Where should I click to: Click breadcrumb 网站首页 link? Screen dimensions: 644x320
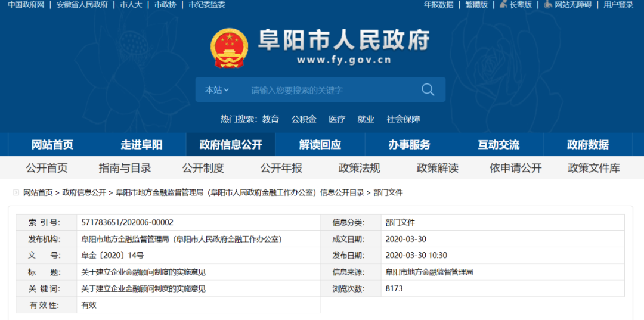38,193
